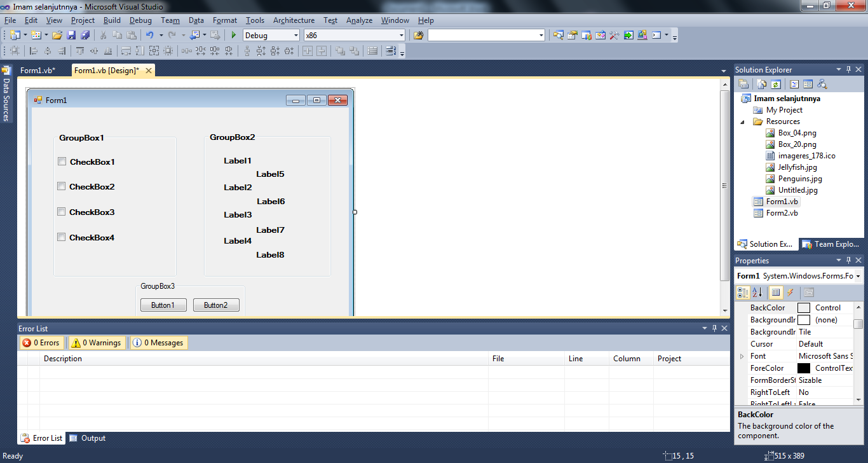The width and height of the screenshot is (868, 463).
Task: Tick CheckBox4 on the form
Action: click(62, 237)
